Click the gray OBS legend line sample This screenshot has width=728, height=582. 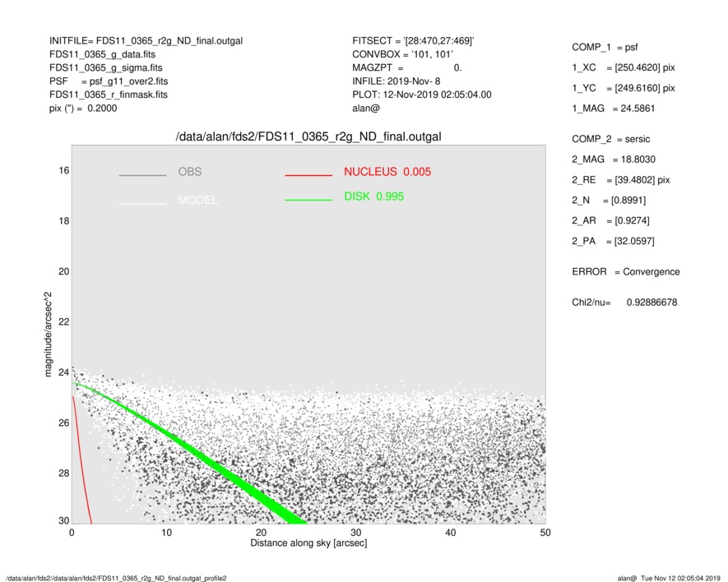142,175
